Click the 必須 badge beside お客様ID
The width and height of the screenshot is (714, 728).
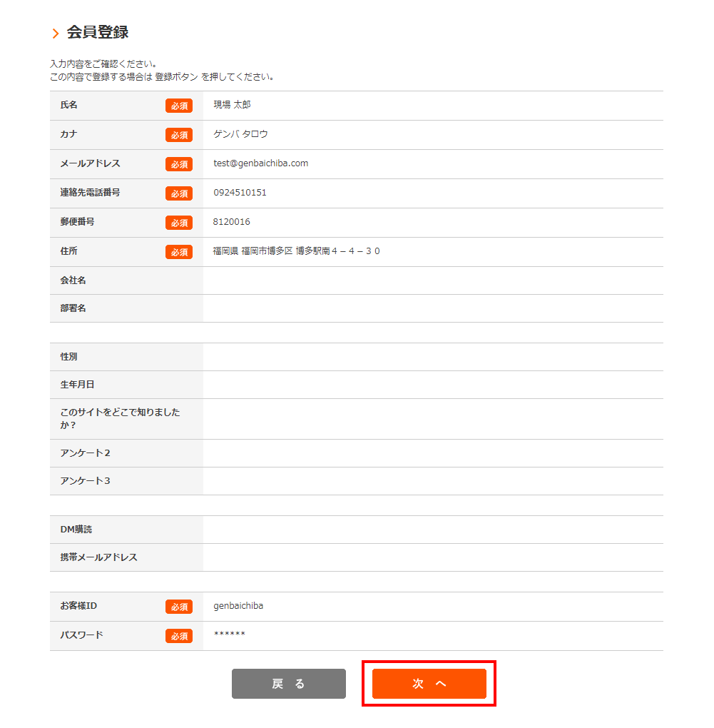tap(179, 607)
